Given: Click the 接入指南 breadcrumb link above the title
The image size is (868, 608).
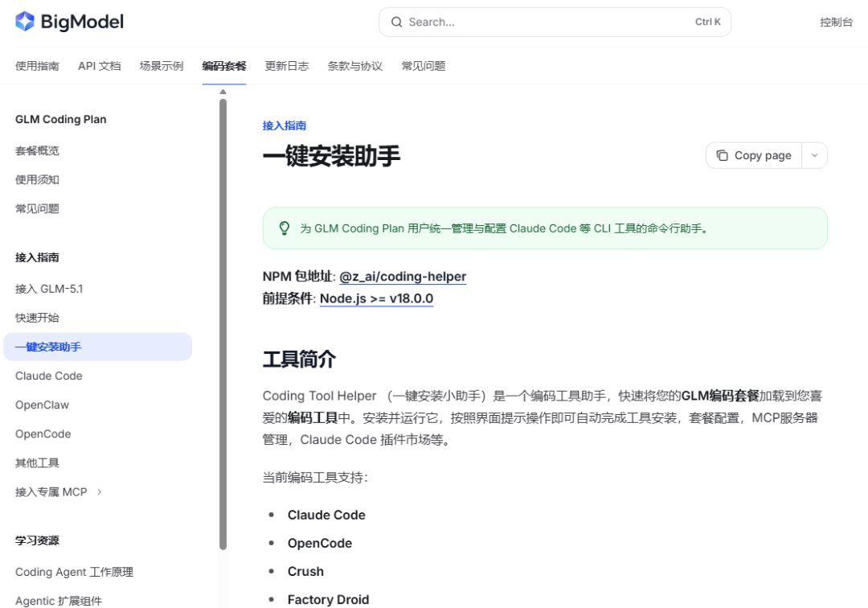Looking at the screenshot, I should 283,125.
